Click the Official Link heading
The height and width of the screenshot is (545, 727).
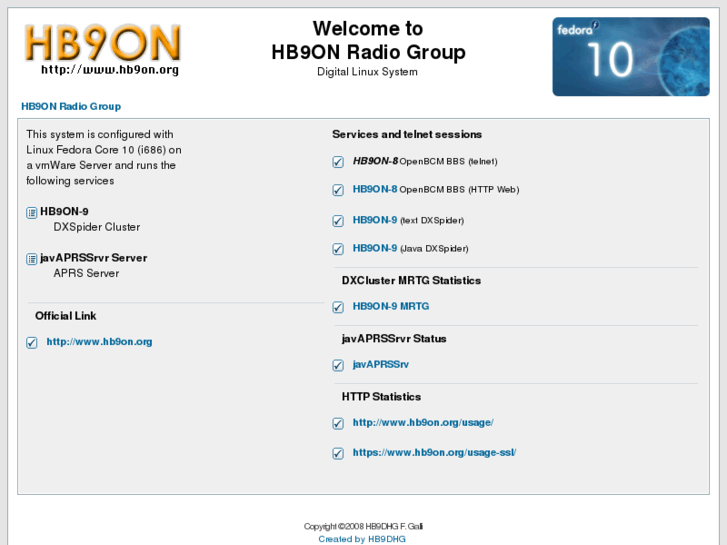(65, 316)
